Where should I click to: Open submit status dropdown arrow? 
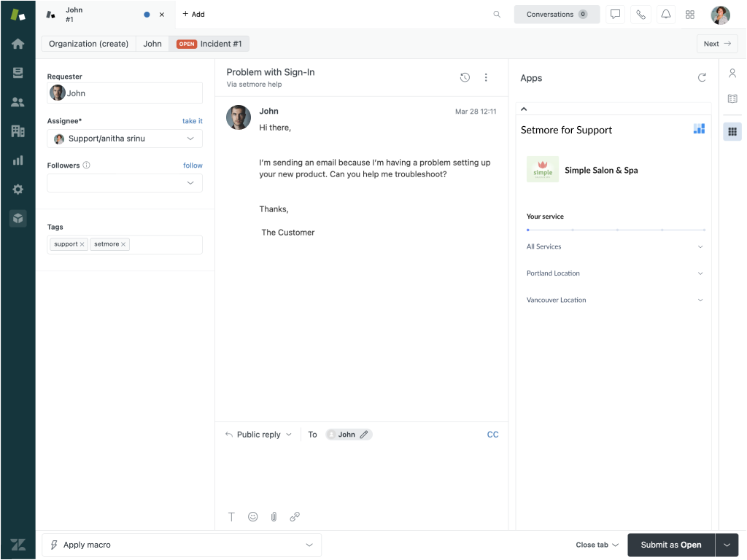(x=727, y=545)
